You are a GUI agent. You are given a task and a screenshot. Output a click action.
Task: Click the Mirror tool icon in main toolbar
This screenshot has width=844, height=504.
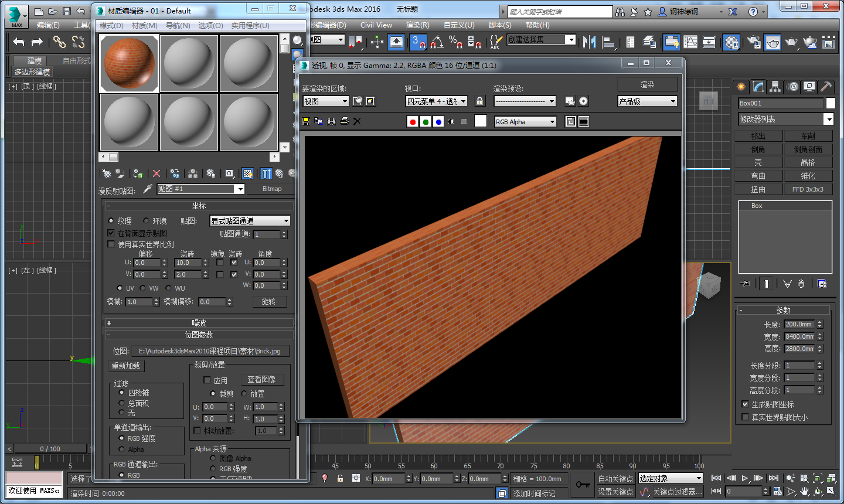coord(590,42)
